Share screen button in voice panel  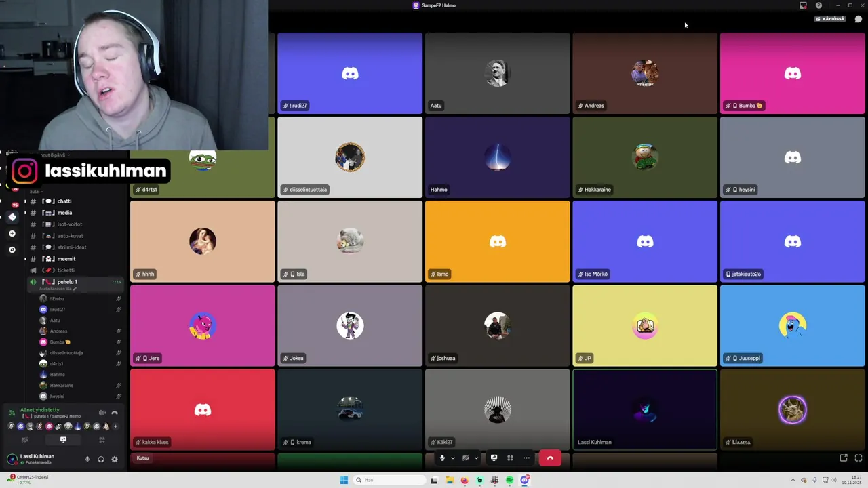pyautogui.click(x=63, y=440)
